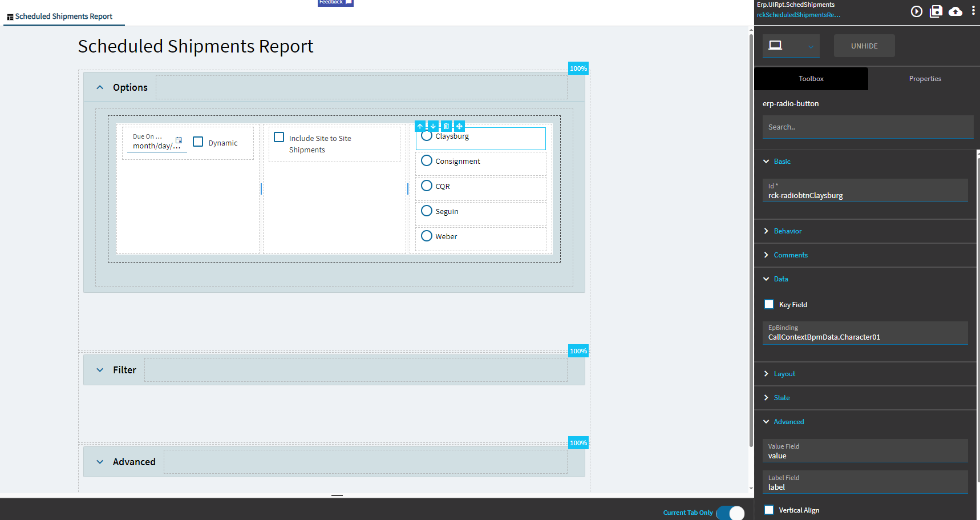This screenshot has height=520, width=980.
Task: Click the trash delete icon on Claysburg
Action: coord(447,126)
